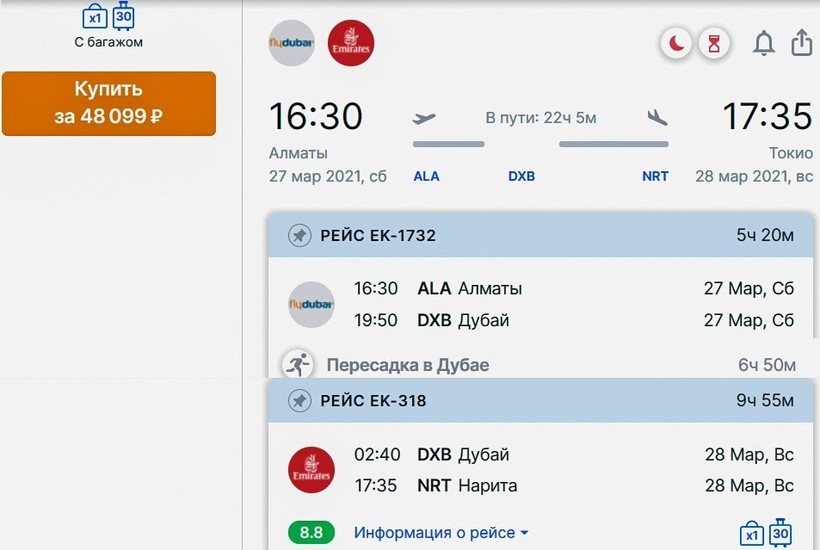This screenshot has width=820, height=550.
Task: Click the night flight moon icon
Action: point(677,43)
